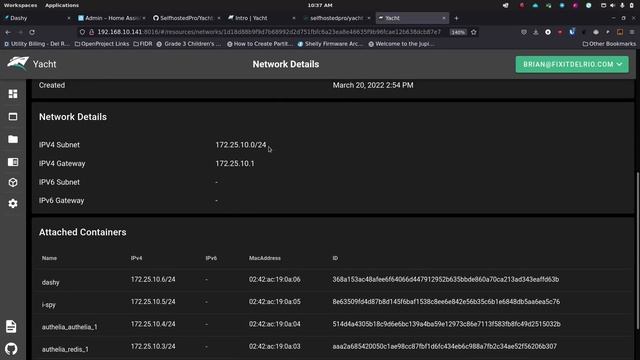Click the Yacht logo icon
Viewport: 640px width, 360px height.
pyautogui.click(x=18, y=63)
